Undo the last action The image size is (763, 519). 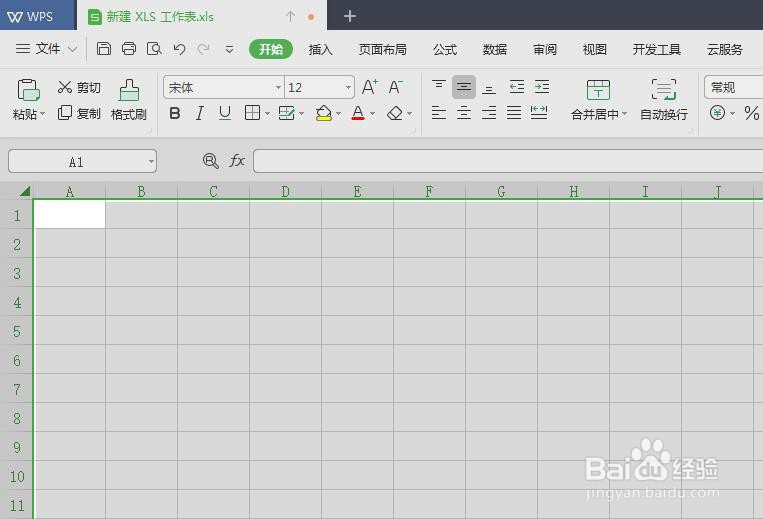coord(179,49)
